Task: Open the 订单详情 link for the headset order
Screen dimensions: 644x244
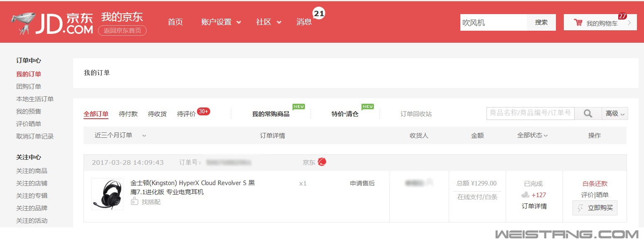Action: (x=534, y=206)
